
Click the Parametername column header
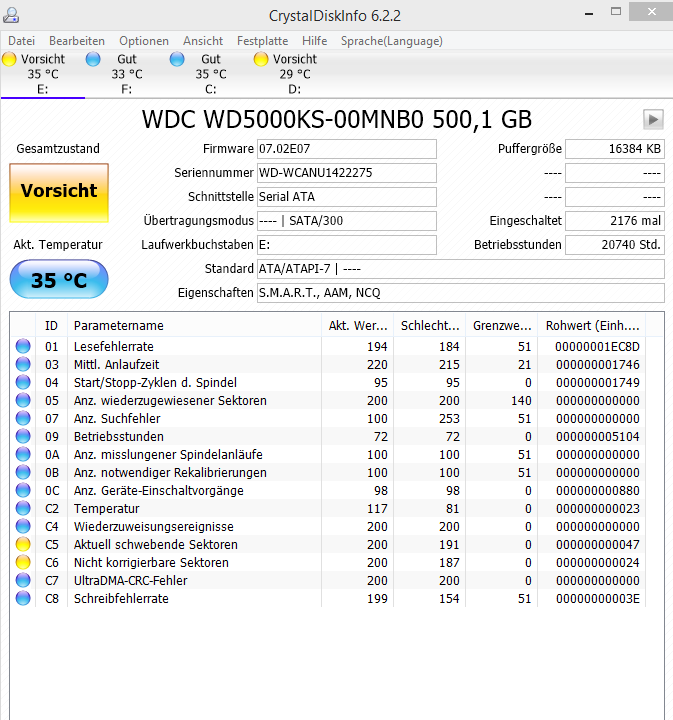[194, 326]
